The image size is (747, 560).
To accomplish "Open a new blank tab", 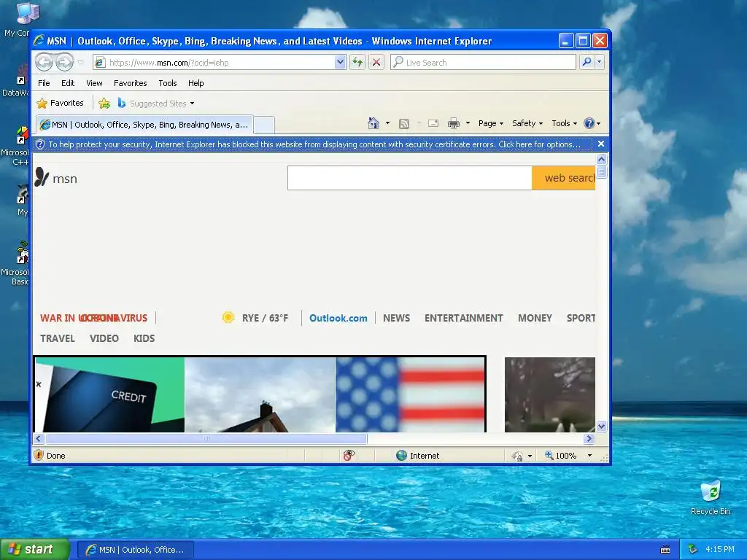I will point(264,125).
